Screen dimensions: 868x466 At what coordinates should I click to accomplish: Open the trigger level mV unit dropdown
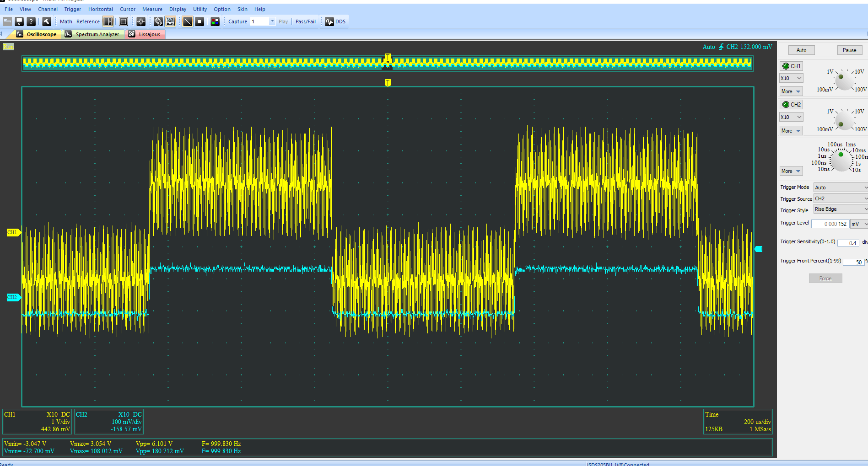click(859, 224)
